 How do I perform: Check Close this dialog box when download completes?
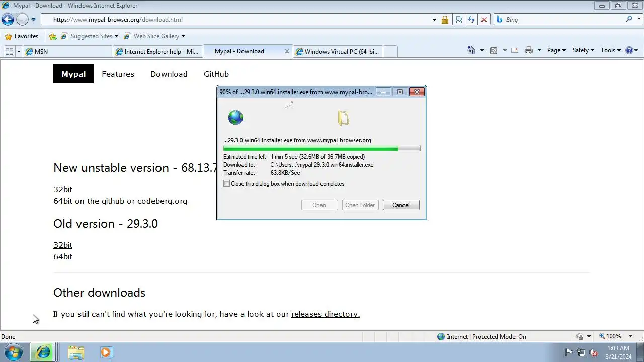(x=227, y=184)
